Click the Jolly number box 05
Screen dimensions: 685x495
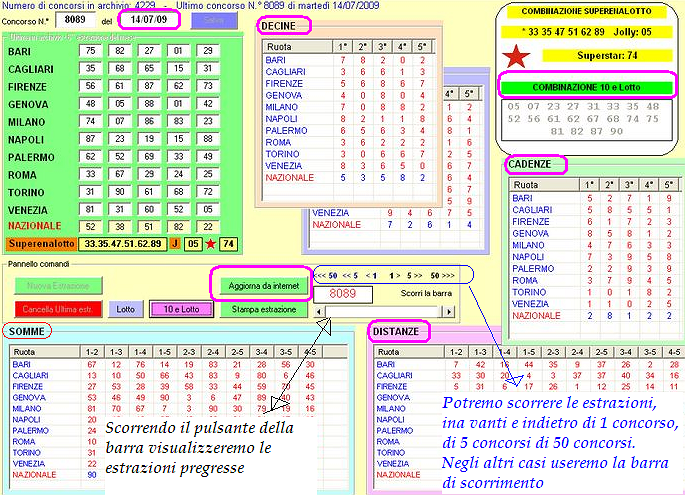point(193,244)
